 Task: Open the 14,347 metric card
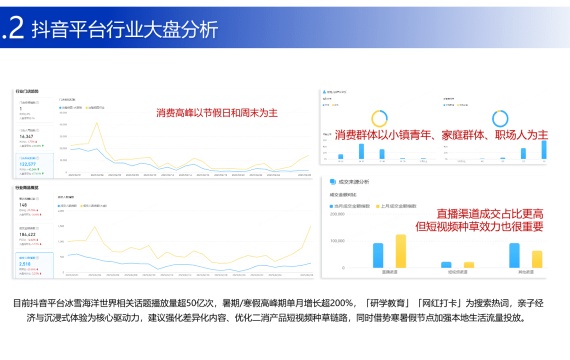[35, 138]
